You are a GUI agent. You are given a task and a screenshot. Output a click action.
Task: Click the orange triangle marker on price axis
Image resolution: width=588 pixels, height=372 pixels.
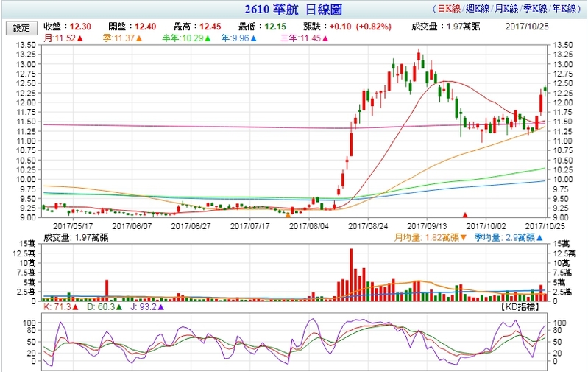point(288,215)
